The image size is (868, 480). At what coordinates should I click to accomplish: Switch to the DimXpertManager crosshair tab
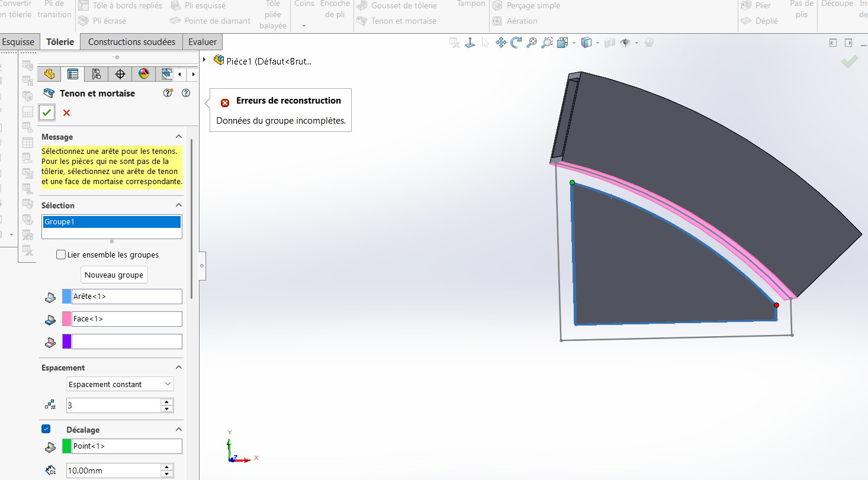[120, 74]
